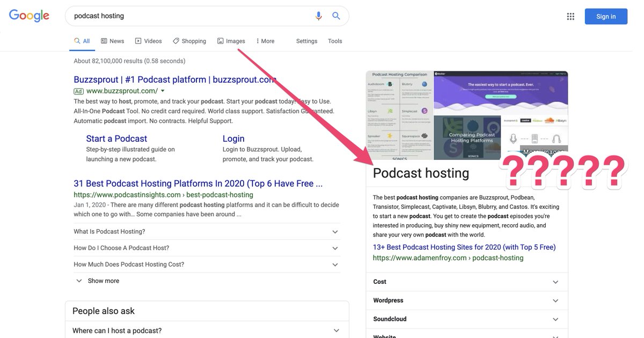Click the microphone voice search icon

319,16
